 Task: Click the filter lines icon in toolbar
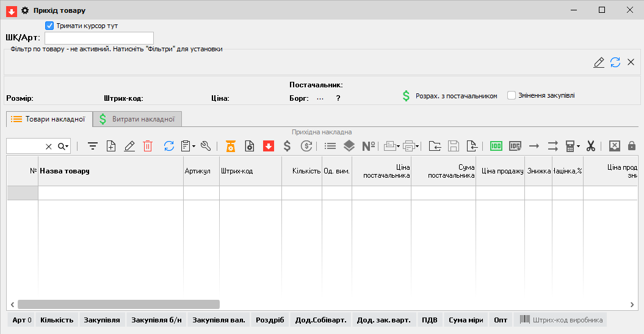coord(93,146)
